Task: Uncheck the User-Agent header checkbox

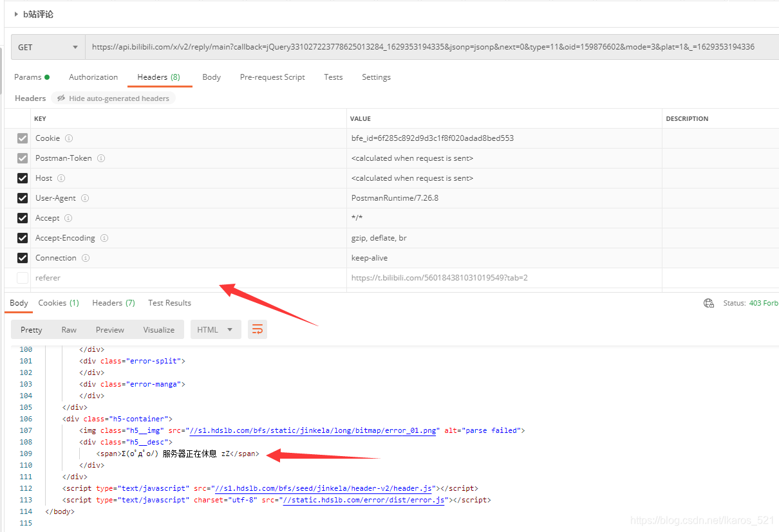Action: (x=23, y=198)
